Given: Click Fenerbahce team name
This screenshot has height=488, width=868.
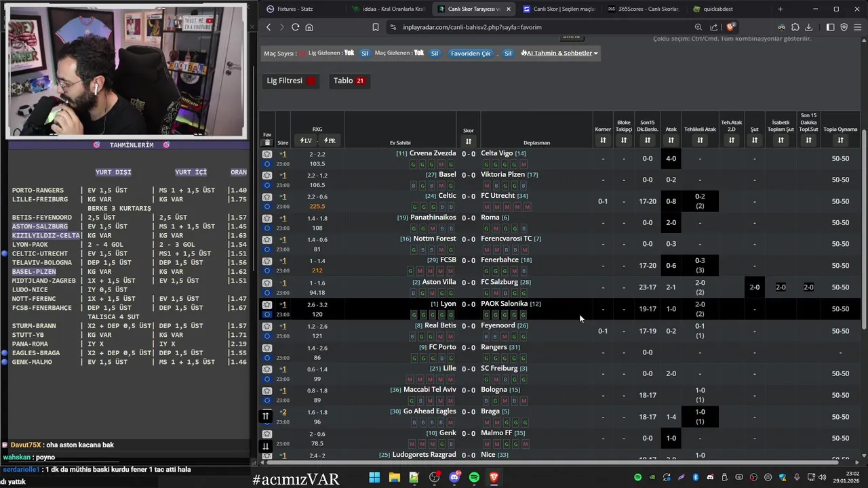Looking at the screenshot, I should (500, 260).
